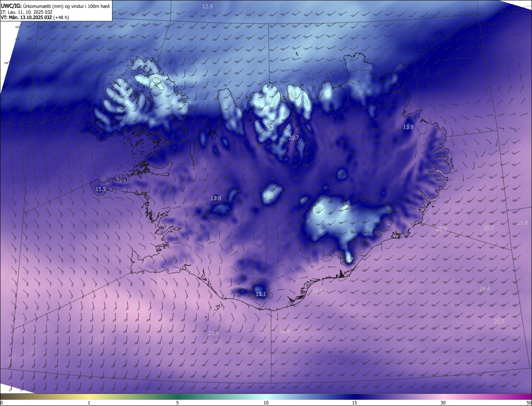Viewport: 532px width, 406px height.
Task: Click the 23.9 value label on the map
Action: tap(213, 333)
